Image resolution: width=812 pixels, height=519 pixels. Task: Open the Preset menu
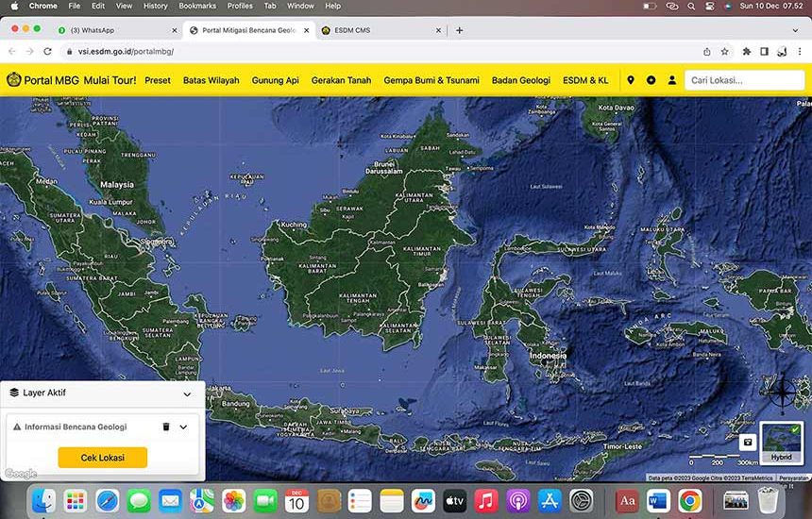[158, 80]
